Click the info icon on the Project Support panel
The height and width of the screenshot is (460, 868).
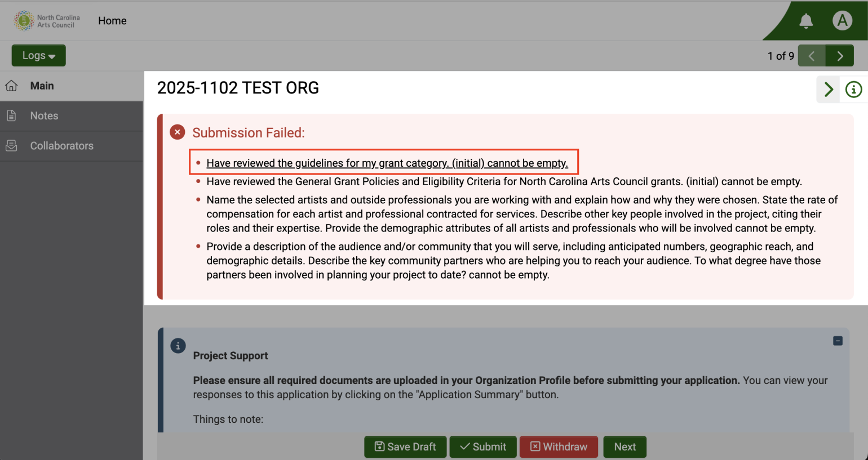tap(178, 346)
